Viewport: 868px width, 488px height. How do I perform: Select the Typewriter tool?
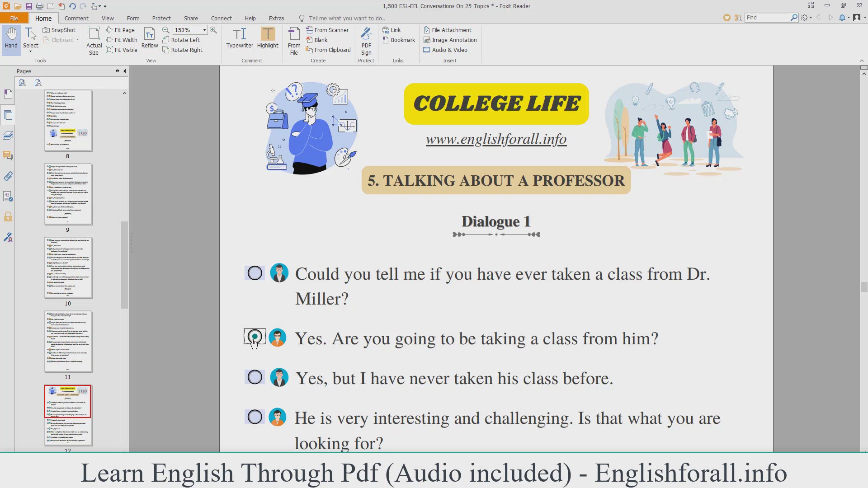[240, 38]
